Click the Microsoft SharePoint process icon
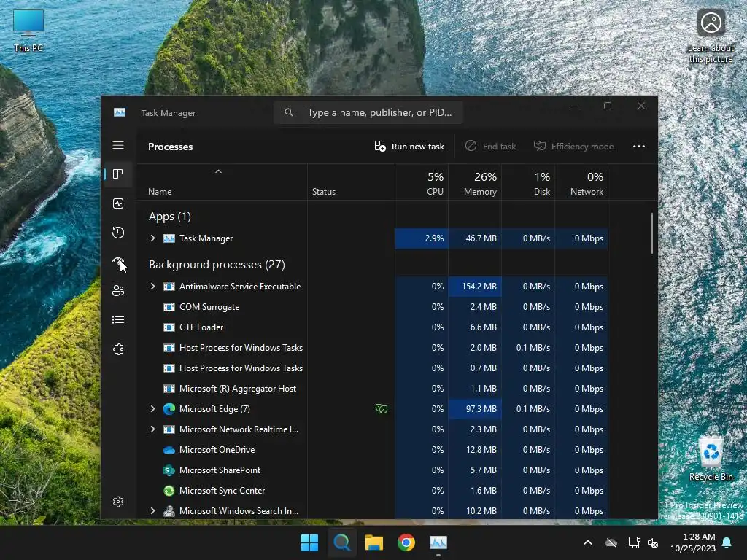 click(x=169, y=470)
